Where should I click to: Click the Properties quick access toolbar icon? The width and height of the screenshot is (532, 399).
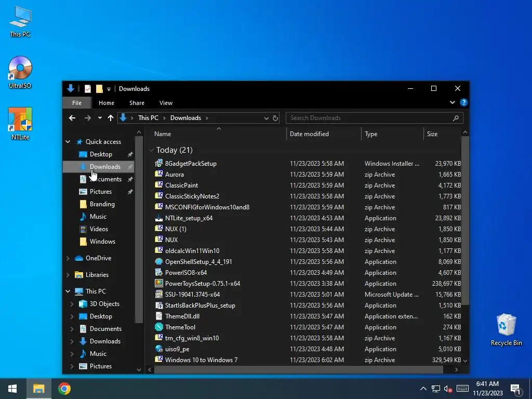[x=87, y=89]
